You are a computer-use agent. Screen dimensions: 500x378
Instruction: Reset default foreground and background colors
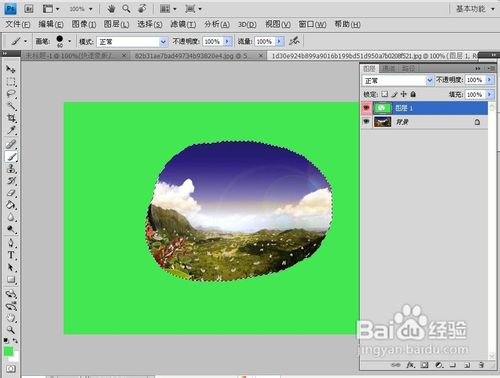pyautogui.click(x=6, y=341)
